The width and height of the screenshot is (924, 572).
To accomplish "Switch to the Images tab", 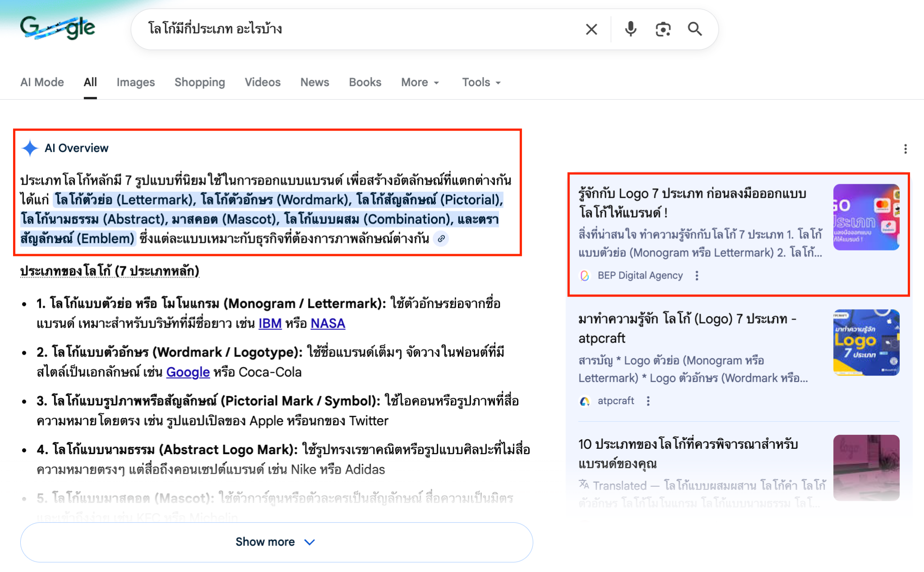I will point(135,82).
